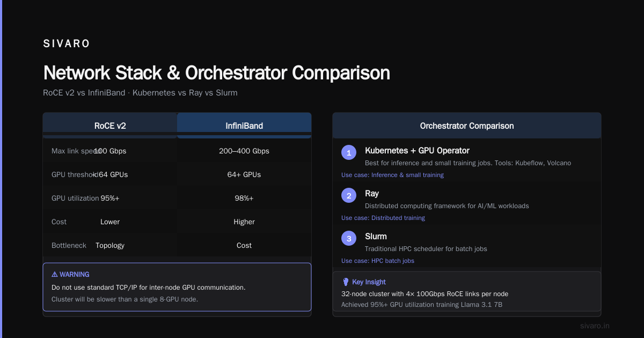Click the SIVARO brand logo text
The width and height of the screenshot is (644, 338).
[67, 44]
